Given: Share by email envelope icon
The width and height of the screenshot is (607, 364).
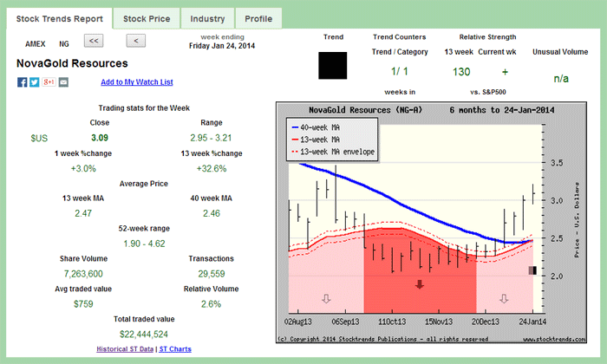Looking at the screenshot, I should pos(63,82).
